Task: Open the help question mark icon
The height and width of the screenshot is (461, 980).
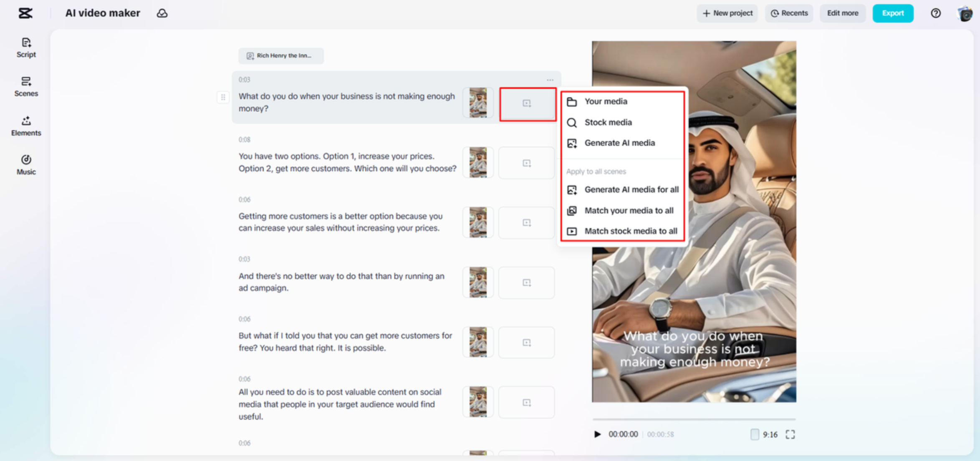Action: click(x=935, y=13)
